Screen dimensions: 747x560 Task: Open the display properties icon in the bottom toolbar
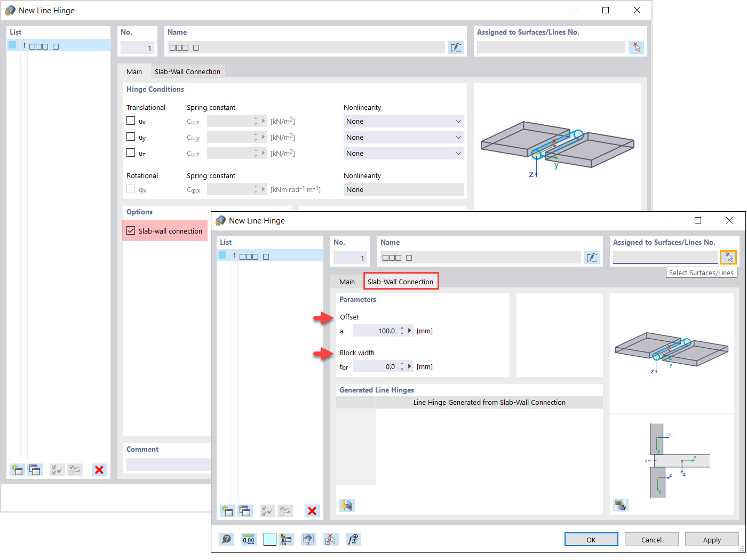[x=286, y=539]
